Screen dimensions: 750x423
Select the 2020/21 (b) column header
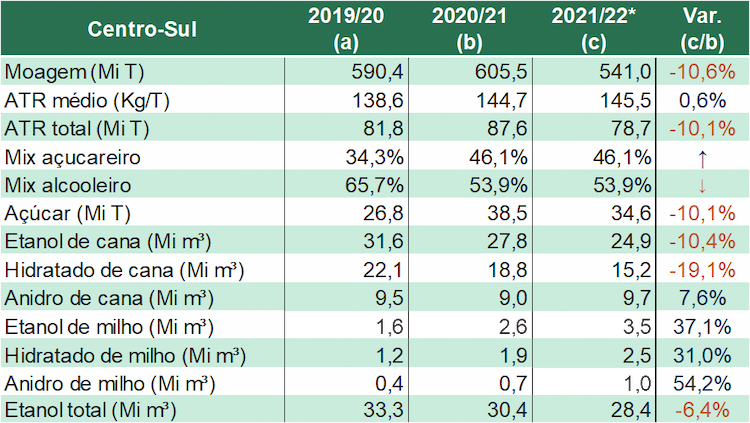coord(469,29)
